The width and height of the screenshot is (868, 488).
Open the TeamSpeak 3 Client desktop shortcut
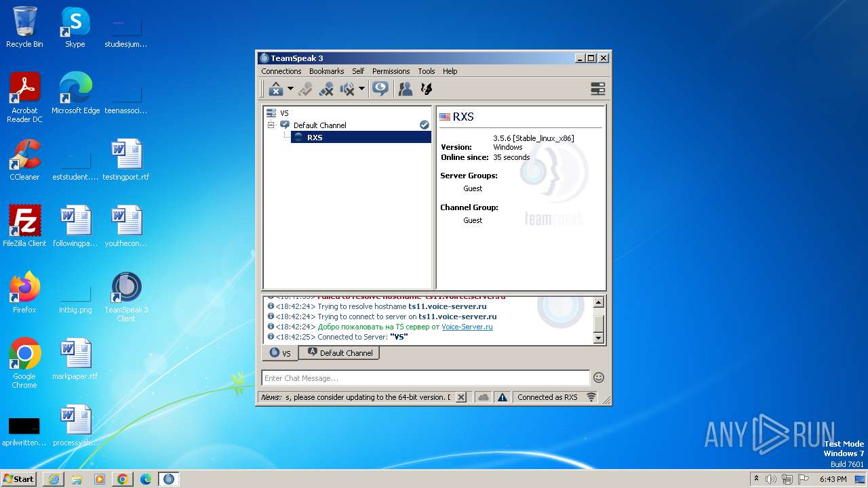(x=126, y=298)
